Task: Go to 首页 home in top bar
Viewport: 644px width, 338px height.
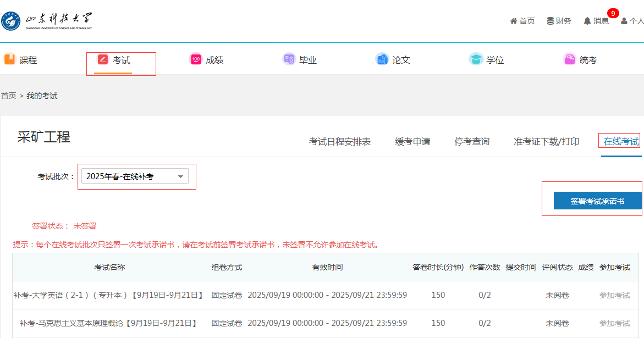Action: 522,21
